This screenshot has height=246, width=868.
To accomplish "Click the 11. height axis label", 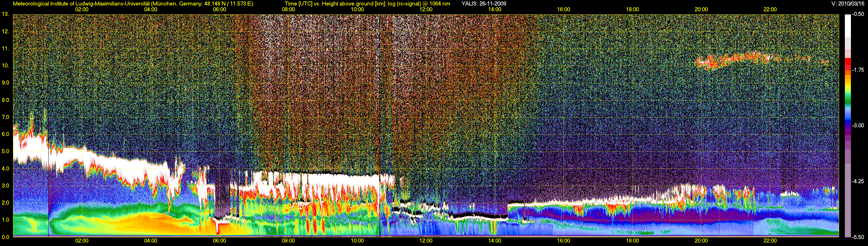I will (5, 49).
